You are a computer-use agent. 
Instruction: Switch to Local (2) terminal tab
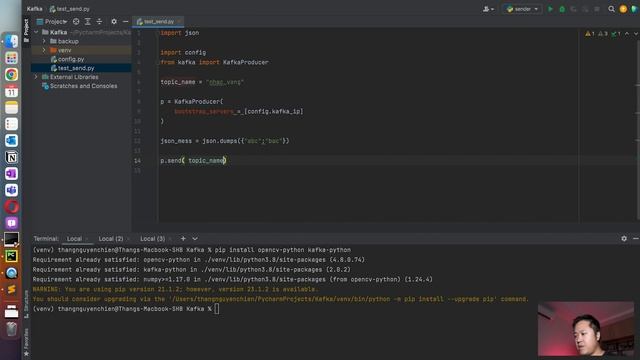111,239
